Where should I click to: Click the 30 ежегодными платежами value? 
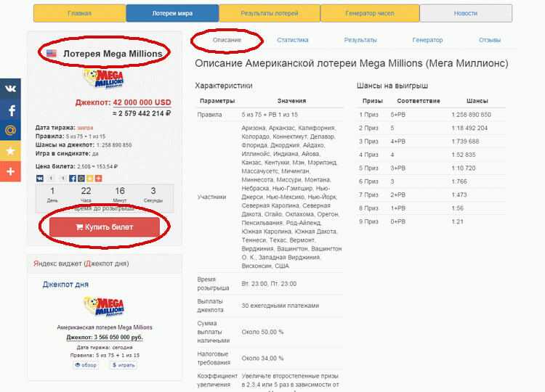click(x=280, y=306)
